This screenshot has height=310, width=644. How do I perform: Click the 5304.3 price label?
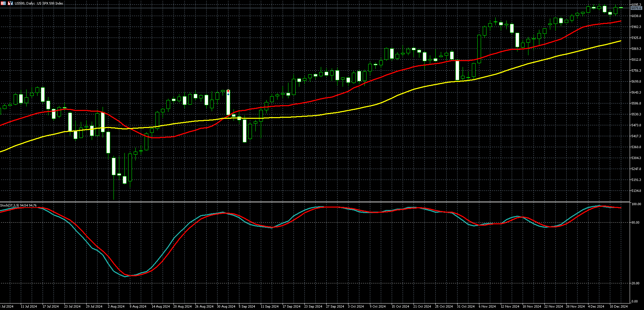[636, 158]
